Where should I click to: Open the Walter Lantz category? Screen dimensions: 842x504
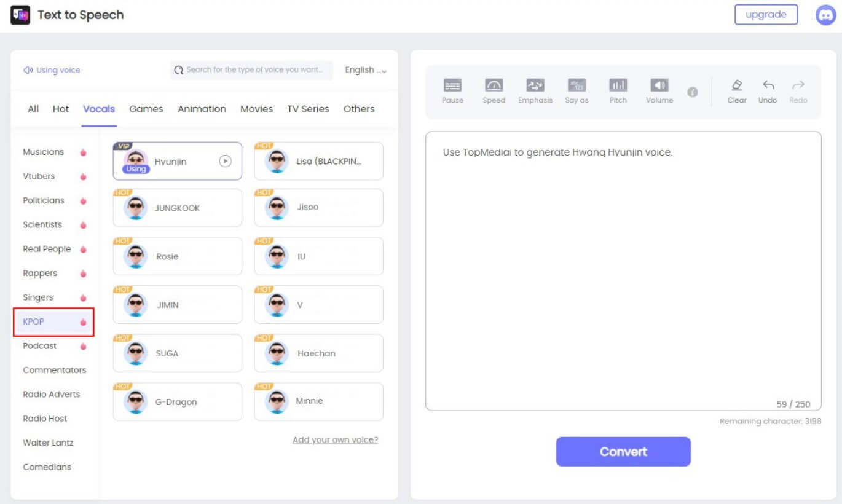[48, 443]
